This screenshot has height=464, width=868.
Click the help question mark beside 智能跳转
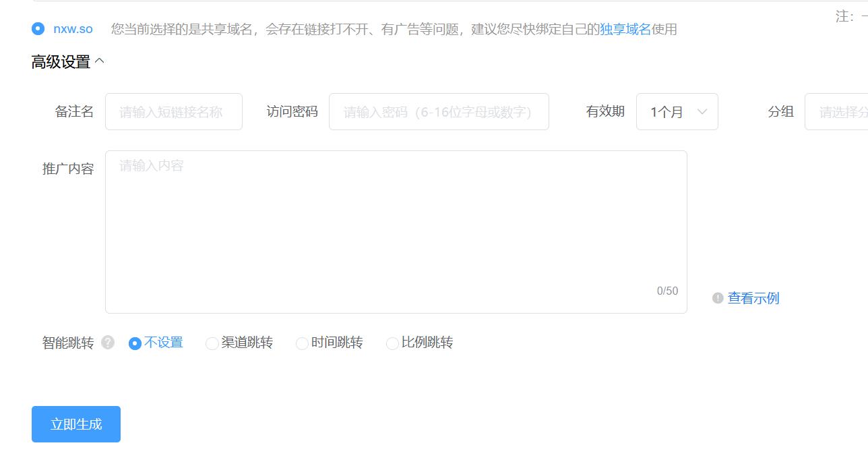pos(106,343)
